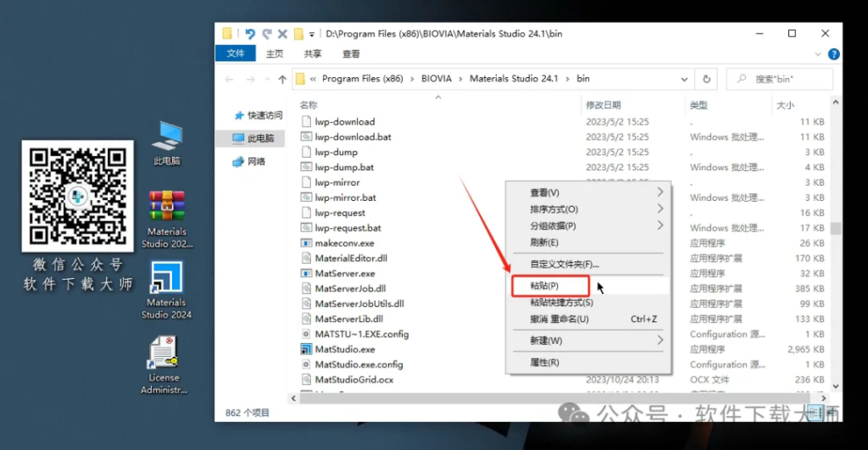868x450 pixels.
Task: Open the 查看(V) context submenu
Action: [x=588, y=192]
